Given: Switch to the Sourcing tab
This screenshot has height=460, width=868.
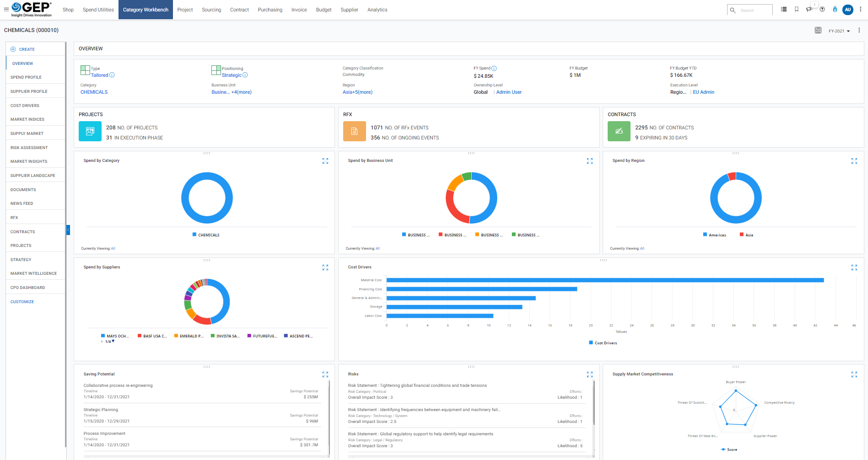Looking at the screenshot, I should point(211,10).
